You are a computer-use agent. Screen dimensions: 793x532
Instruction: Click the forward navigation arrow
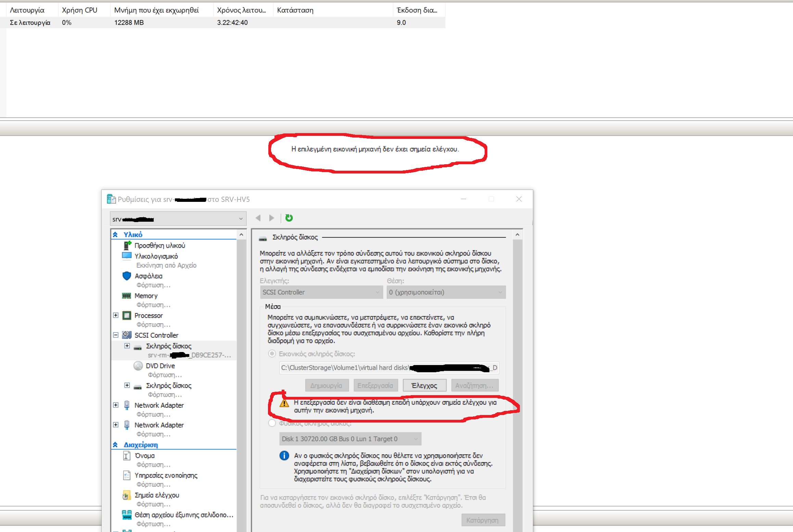pos(271,218)
